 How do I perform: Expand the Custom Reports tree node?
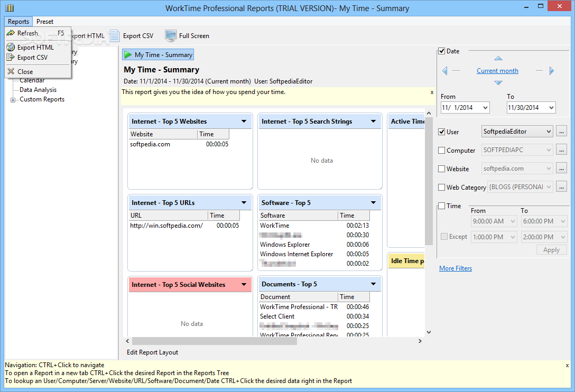13,100
